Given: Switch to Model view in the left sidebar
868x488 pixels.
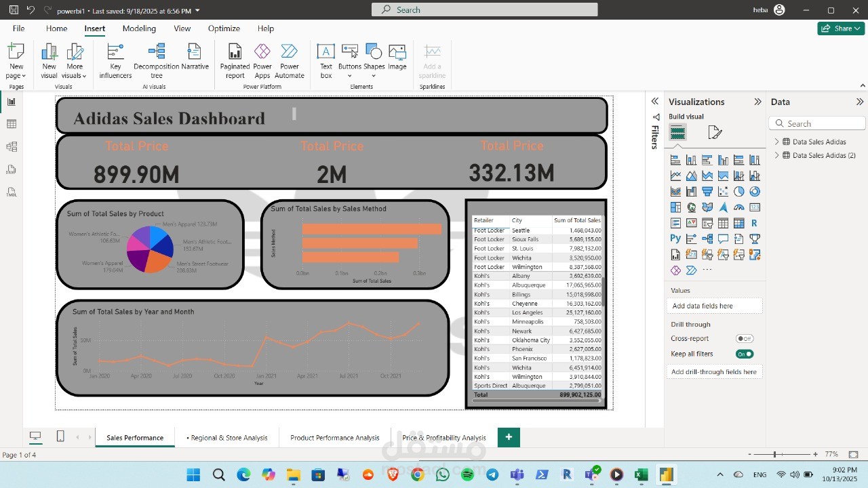Looking at the screenshot, I should click(x=11, y=146).
